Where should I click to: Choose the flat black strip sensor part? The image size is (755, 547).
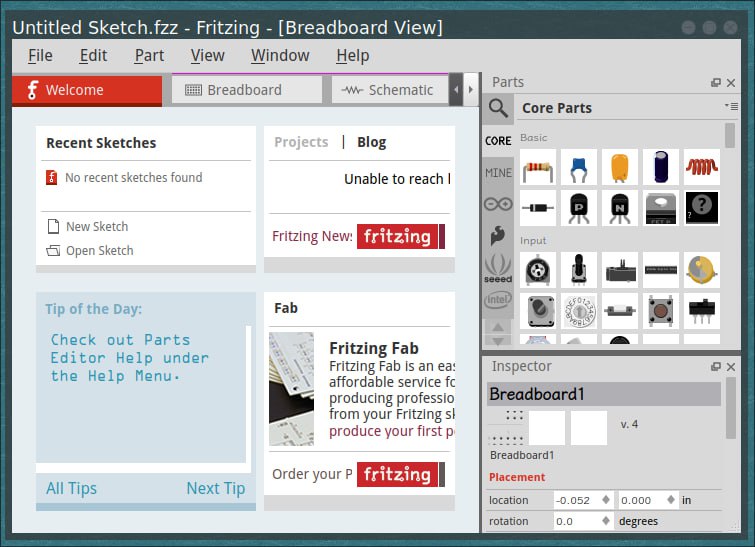click(x=661, y=270)
